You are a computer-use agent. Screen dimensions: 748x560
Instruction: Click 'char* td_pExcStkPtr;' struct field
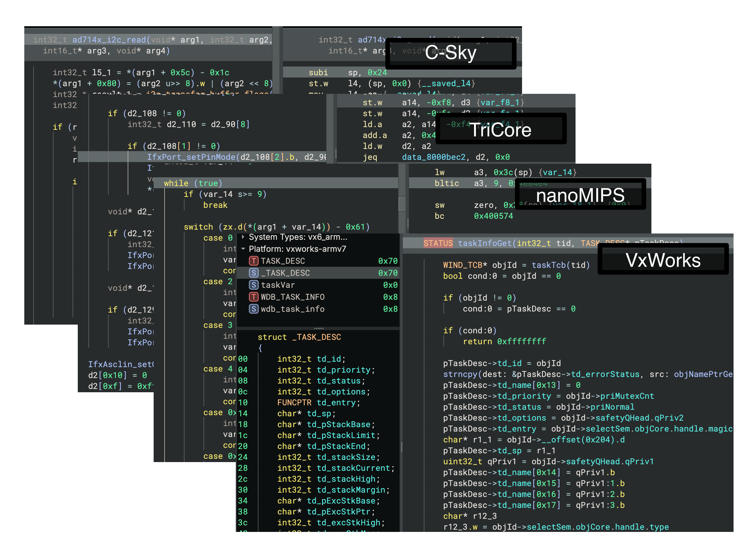click(x=326, y=512)
